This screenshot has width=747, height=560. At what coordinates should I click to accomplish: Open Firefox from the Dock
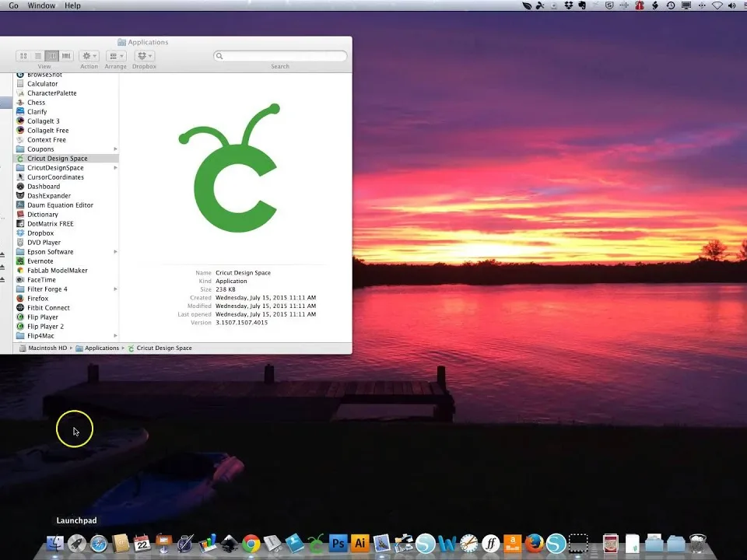click(x=535, y=543)
